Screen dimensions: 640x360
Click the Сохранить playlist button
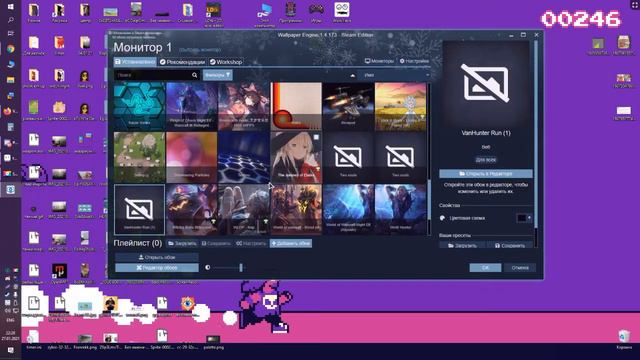pyautogui.click(x=216, y=244)
